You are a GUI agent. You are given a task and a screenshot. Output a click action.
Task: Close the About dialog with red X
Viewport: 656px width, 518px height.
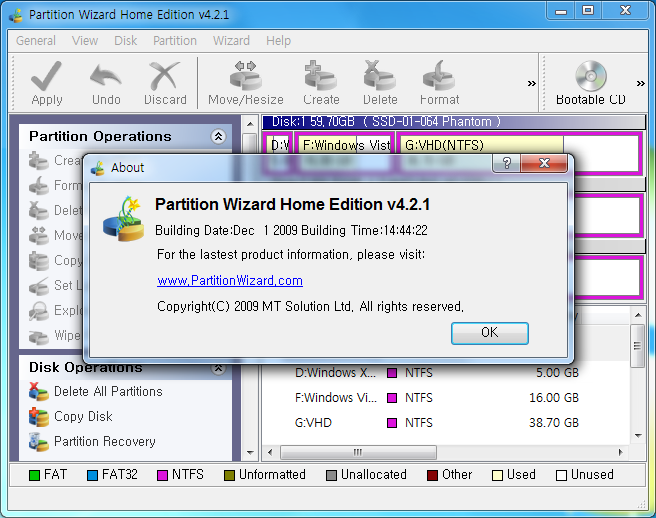[544, 163]
